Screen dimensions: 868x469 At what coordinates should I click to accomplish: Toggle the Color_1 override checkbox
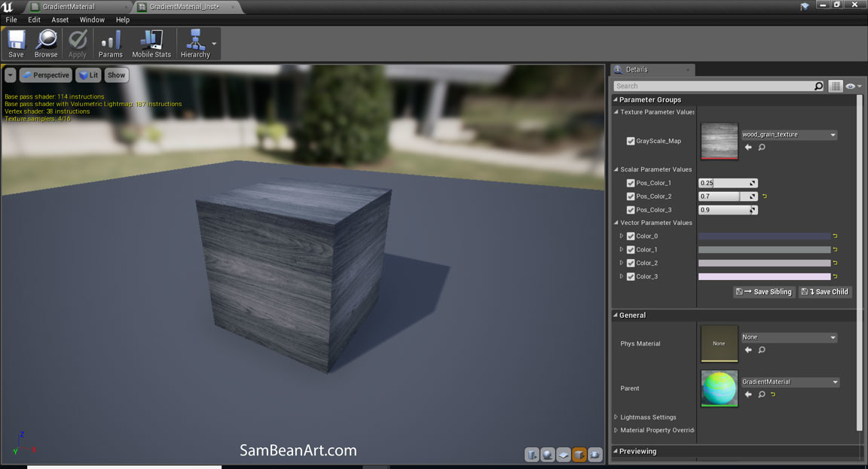click(631, 249)
